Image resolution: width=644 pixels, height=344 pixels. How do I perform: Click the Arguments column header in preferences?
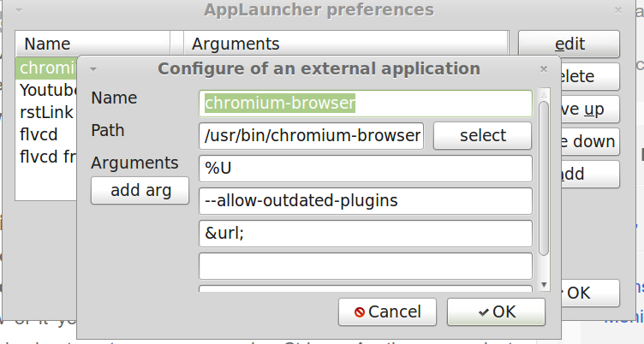pos(346,44)
